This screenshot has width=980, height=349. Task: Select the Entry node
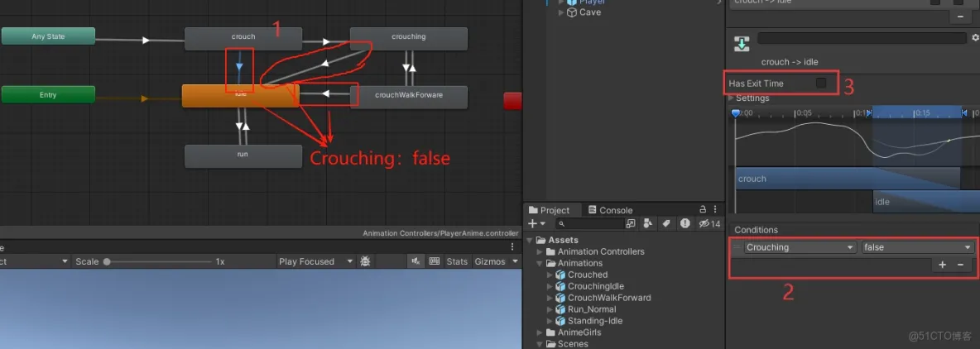tap(48, 95)
